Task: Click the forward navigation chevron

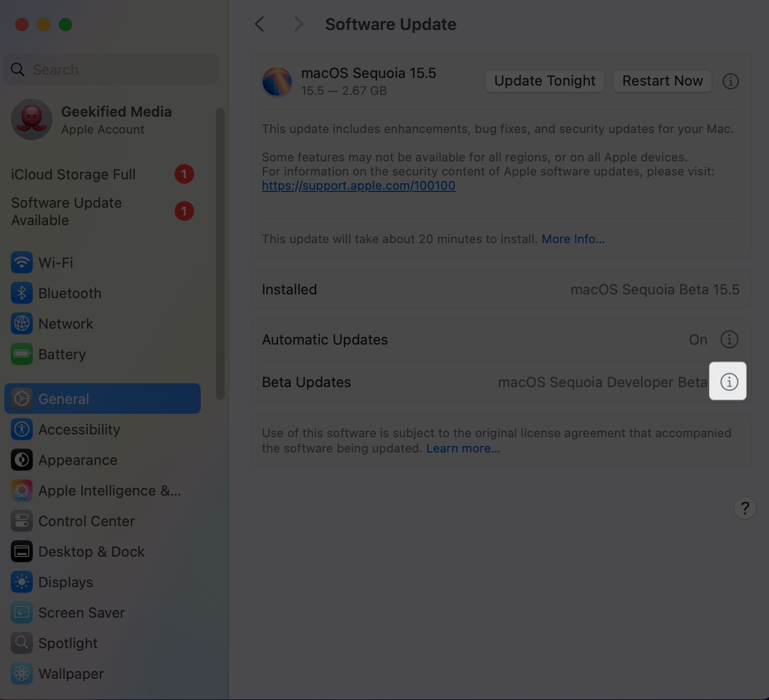Action: tap(297, 24)
